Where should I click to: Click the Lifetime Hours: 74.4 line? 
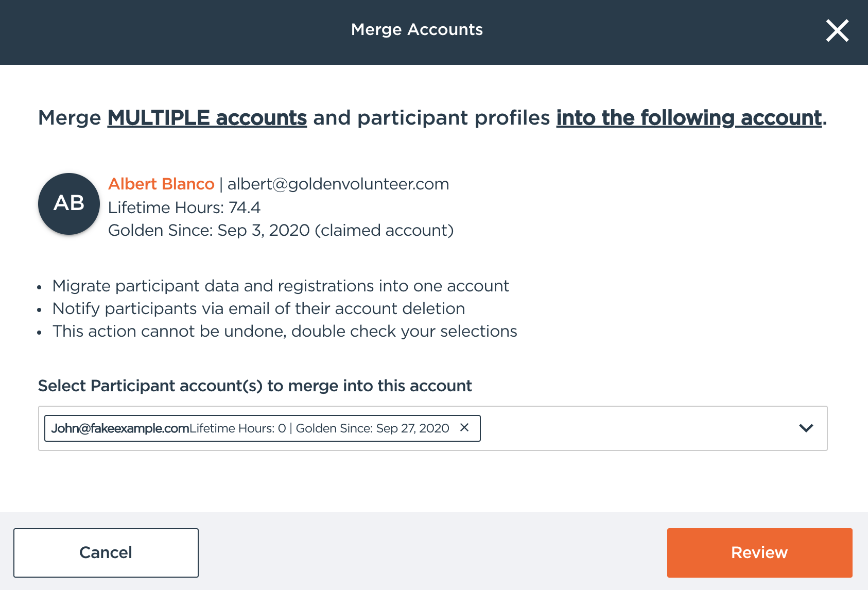[x=184, y=207]
